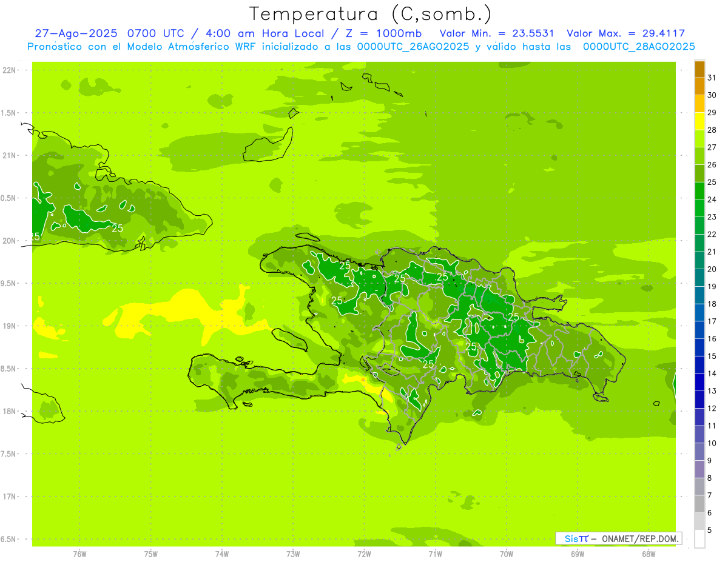Click the '19N' latitude axis label
This screenshot has width=728, height=562.
[10, 326]
